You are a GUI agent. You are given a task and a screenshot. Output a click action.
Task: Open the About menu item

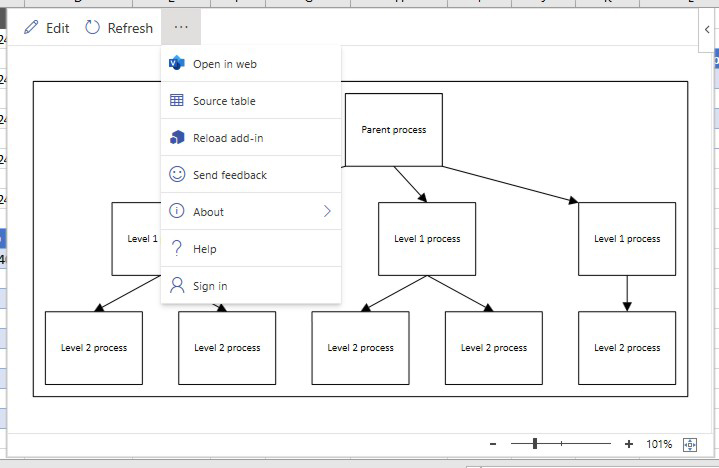(x=251, y=211)
